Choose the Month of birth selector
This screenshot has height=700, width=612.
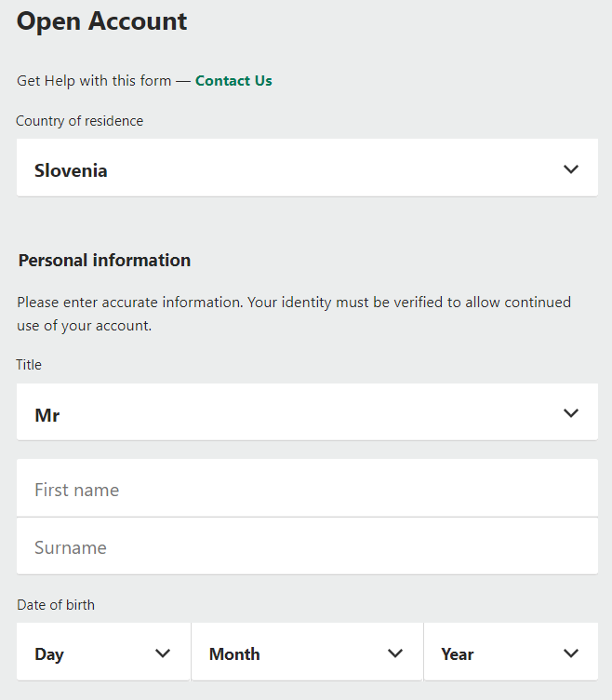(307, 653)
